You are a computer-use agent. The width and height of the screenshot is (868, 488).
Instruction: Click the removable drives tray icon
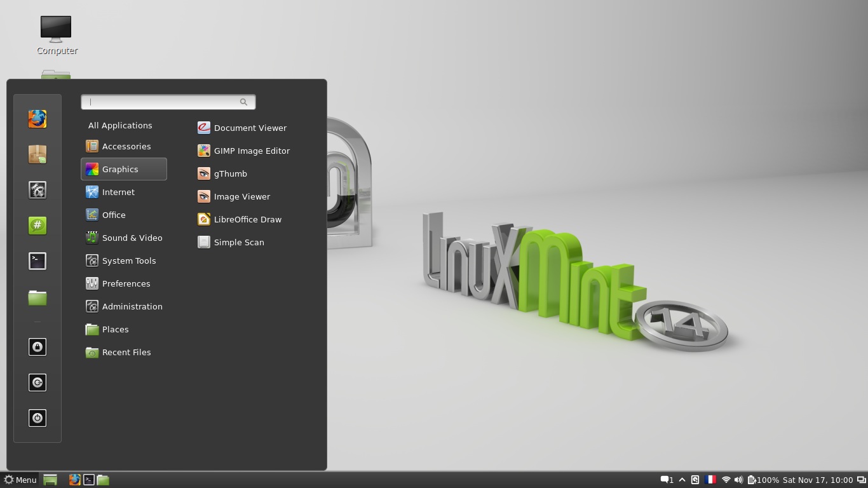click(695, 480)
